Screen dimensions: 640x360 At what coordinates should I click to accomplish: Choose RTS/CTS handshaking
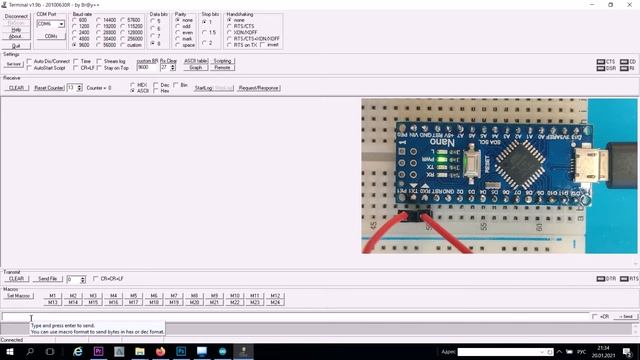coord(229,26)
